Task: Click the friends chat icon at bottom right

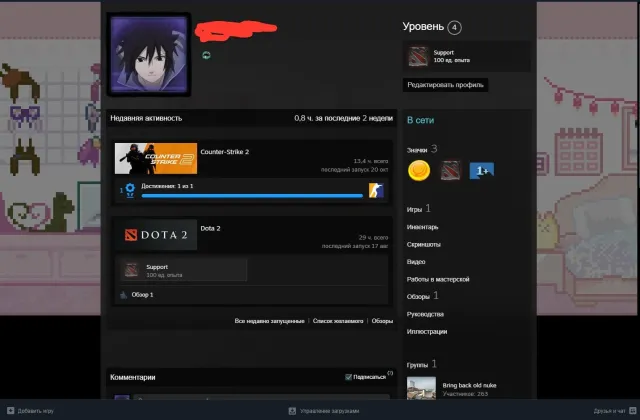Action: point(633,411)
